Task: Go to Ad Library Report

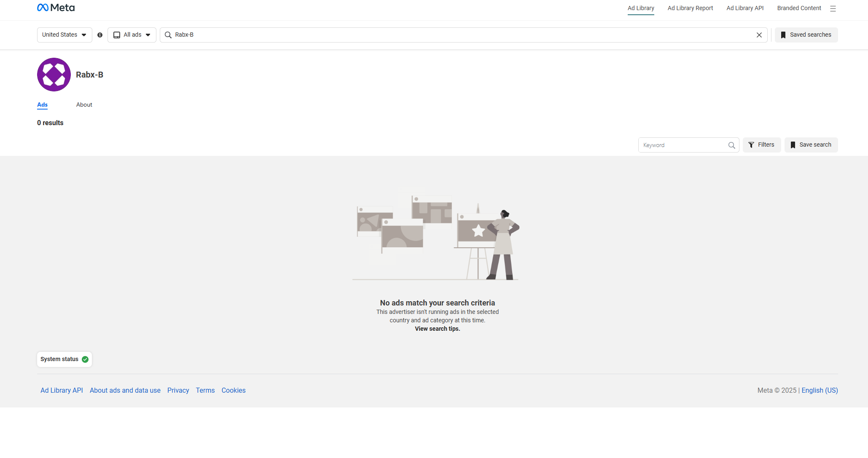Action: click(x=690, y=8)
